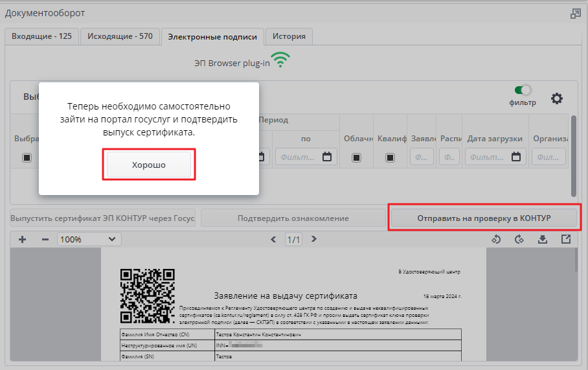Click Отправить на проверку в КОНТУР
This screenshot has height=370, width=588.
tap(484, 218)
